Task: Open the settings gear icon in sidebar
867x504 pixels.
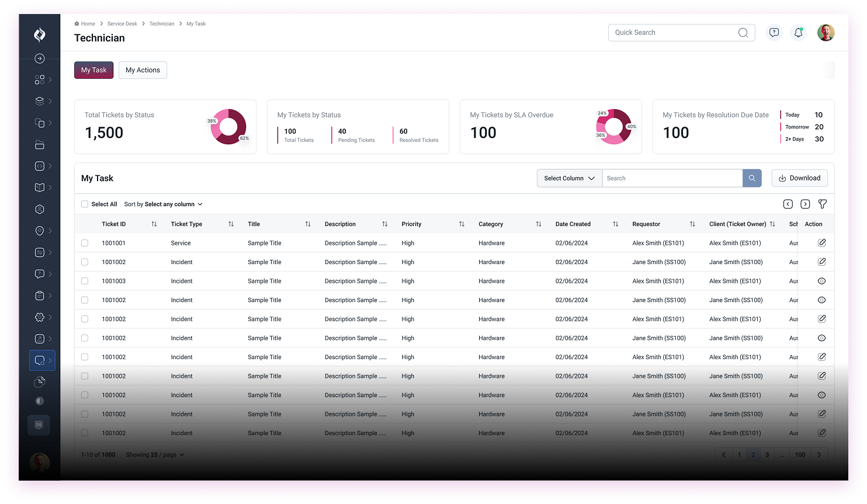Action: tap(39, 317)
